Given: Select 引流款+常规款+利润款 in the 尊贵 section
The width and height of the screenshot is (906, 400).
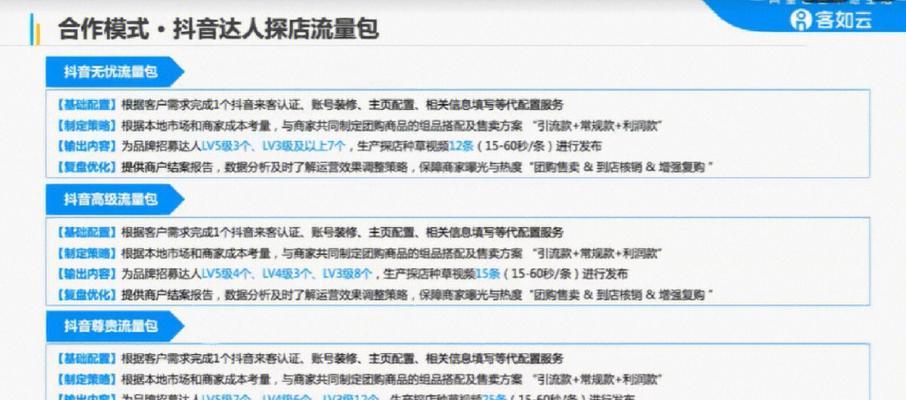Looking at the screenshot, I should [x=598, y=380].
